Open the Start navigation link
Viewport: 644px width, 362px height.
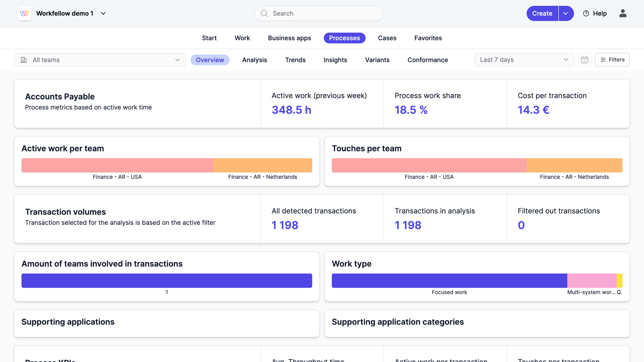[209, 38]
